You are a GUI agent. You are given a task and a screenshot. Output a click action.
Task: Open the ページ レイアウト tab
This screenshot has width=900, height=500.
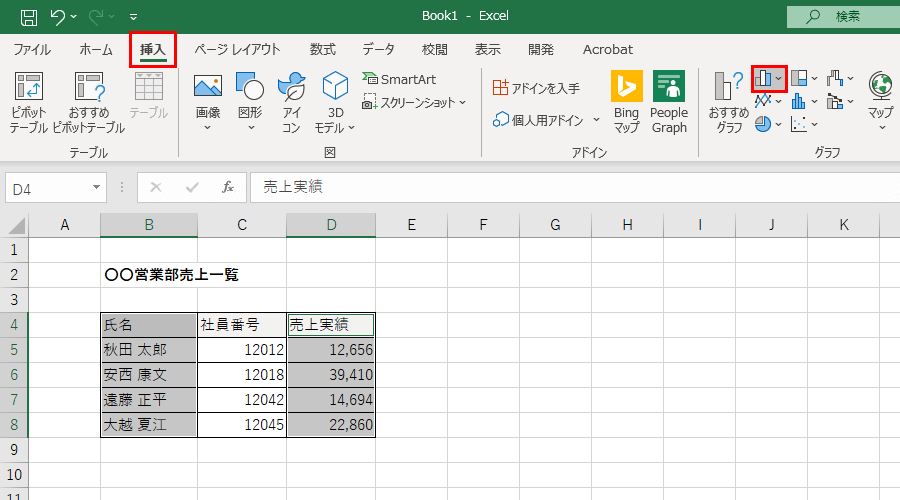237,50
